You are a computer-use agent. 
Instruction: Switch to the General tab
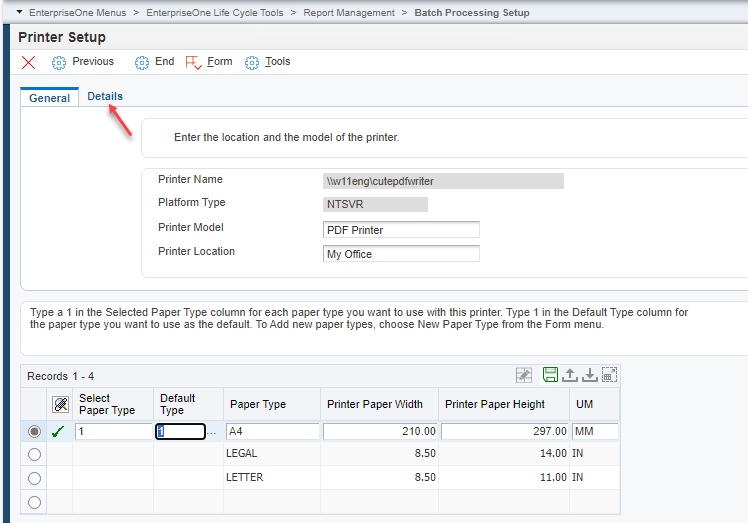click(x=50, y=98)
